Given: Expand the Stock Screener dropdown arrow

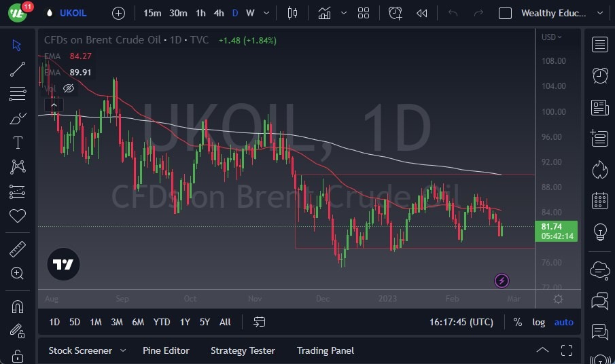Looking at the screenshot, I should pyautogui.click(x=123, y=350).
